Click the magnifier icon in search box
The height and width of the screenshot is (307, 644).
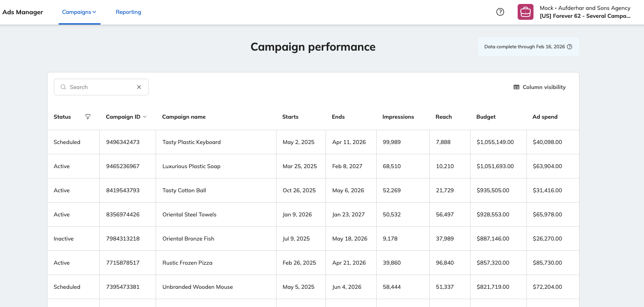point(63,87)
